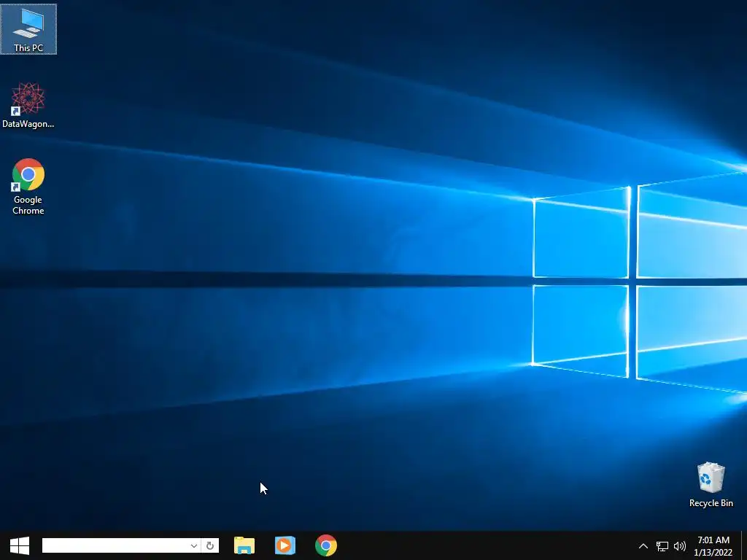Open the network status tray icon

click(x=662, y=546)
